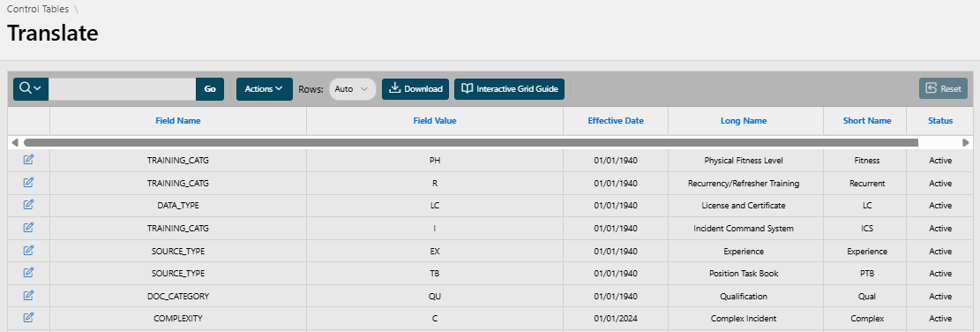The image size is (980, 332).
Task: Edit the Recurrency/Refresher Training row
Action: [x=28, y=183]
